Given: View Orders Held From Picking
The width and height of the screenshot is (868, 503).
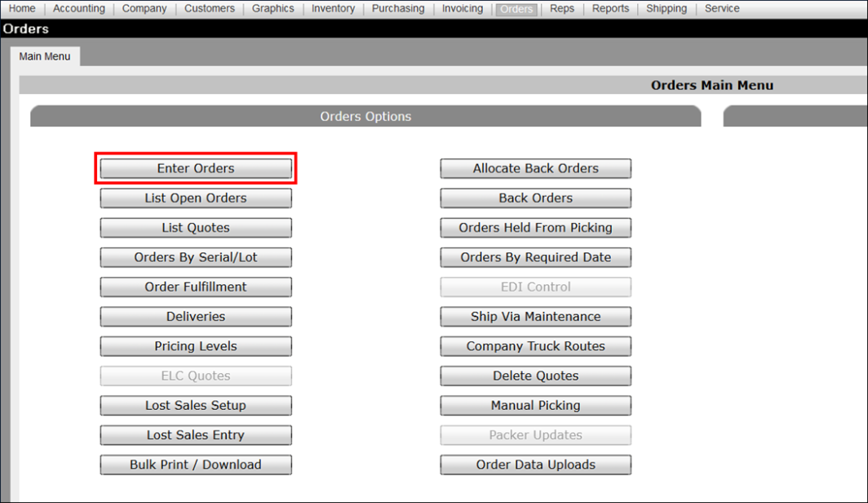Looking at the screenshot, I should (536, 228).
